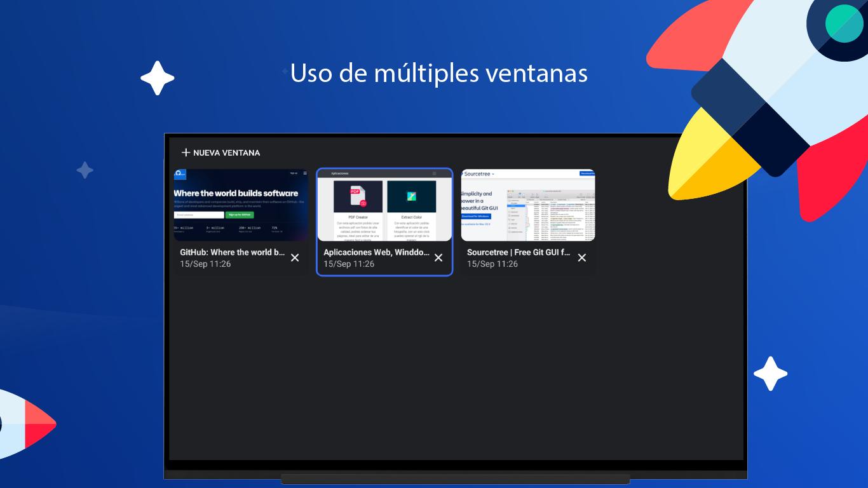Click the title 'GitHub: Where the world b...'
Viewport: 868px width, 488px height.
tap(233, 252)
